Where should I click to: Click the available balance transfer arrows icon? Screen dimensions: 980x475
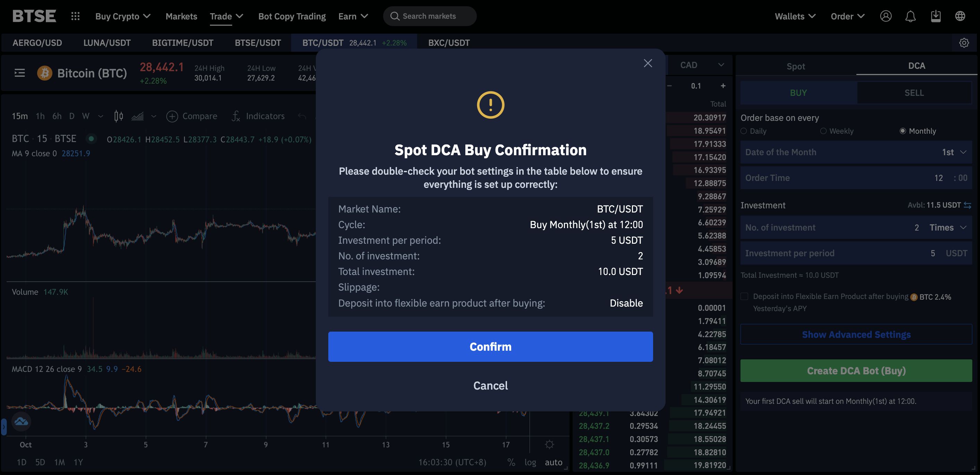click(968, 205)
